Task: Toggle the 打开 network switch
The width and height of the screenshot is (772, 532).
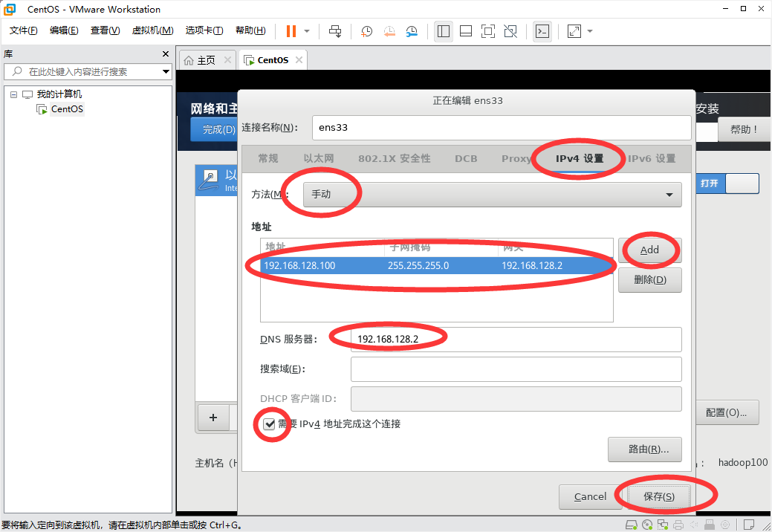Action: point(727,184)
